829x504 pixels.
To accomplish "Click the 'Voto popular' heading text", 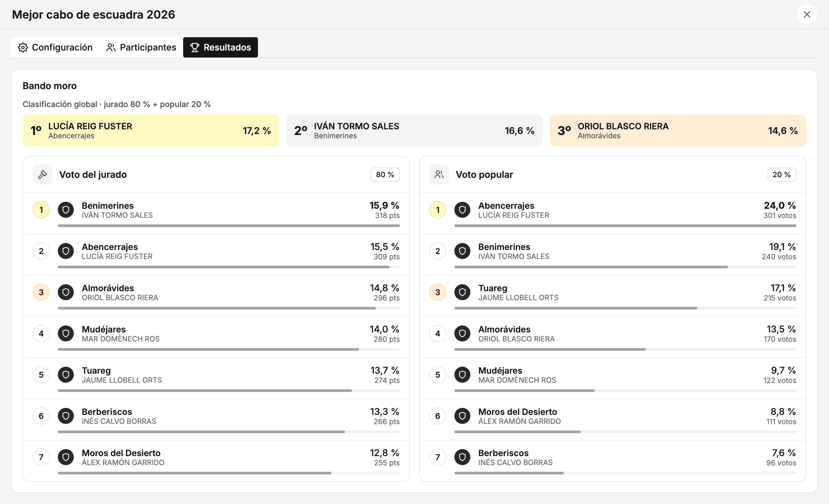I will point(484,175).
